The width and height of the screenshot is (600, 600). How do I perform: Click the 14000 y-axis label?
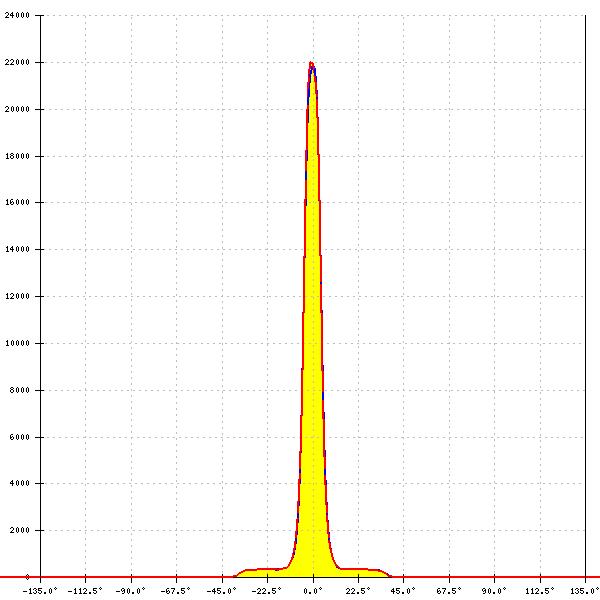pyautogui.click(x=17, y=249)
